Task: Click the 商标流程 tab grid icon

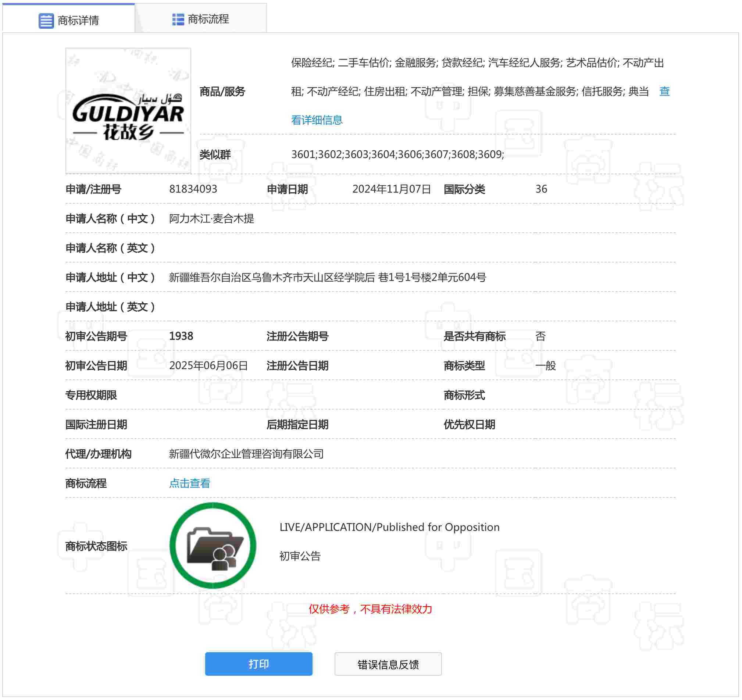Action: tap(178, 19)
